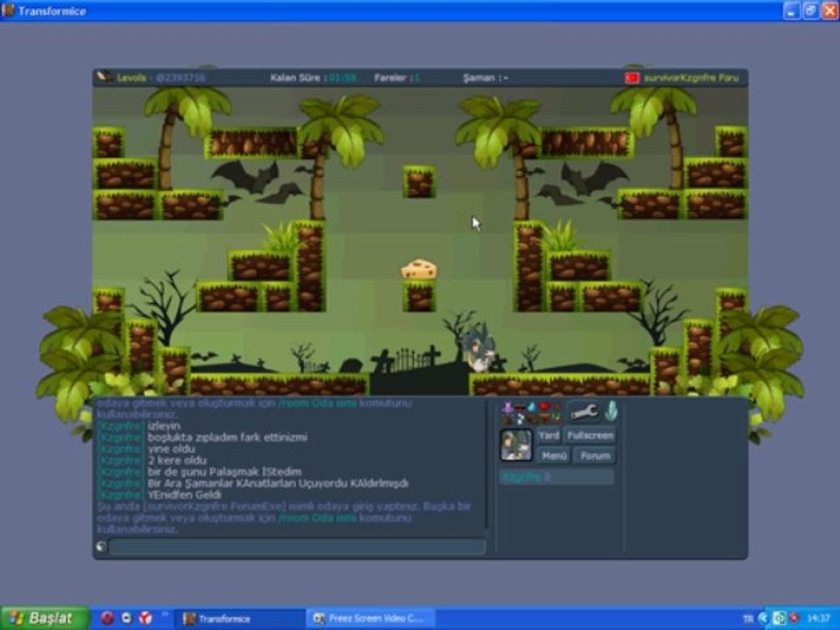This screenshot has height=630, width=840.
Task: Click the Levola map name text
Action: coord(131,78)
